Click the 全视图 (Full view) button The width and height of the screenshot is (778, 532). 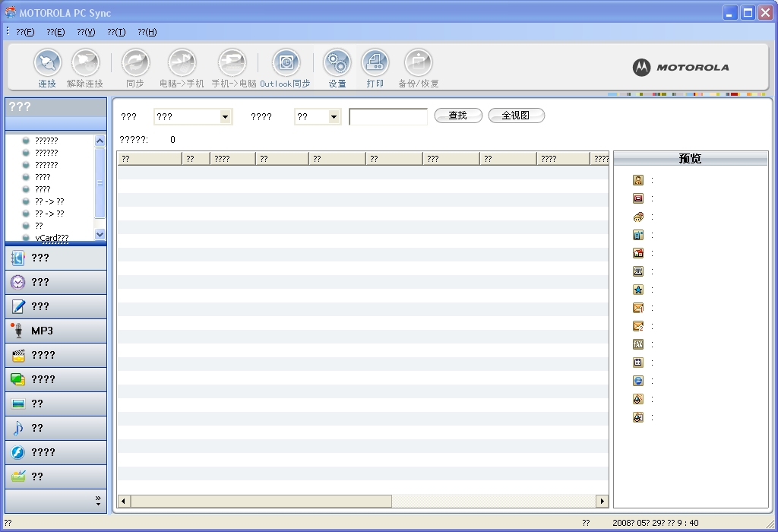tap(516, 116)
